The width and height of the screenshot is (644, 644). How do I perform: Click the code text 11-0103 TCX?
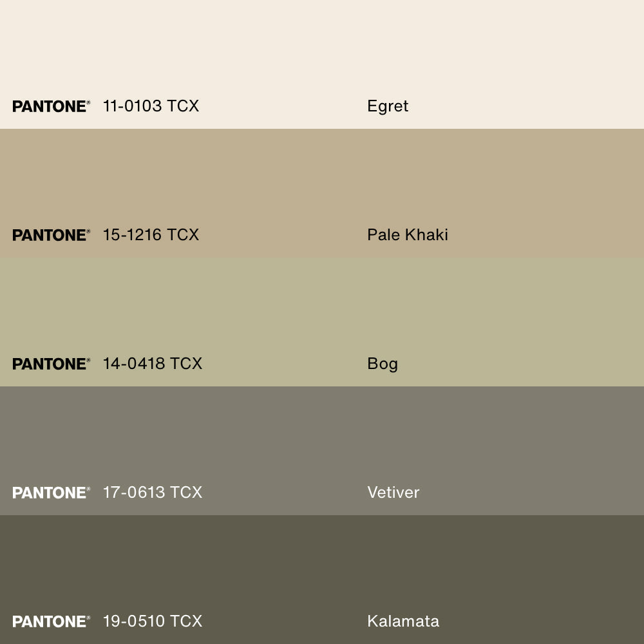click(151, 106)
